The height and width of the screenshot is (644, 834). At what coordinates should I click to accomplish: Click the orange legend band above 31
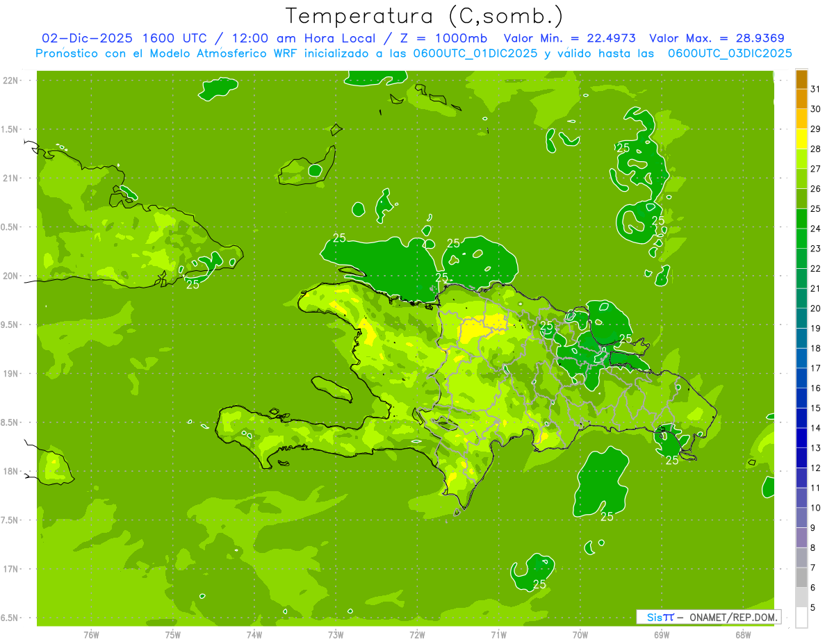coord(801,79)
